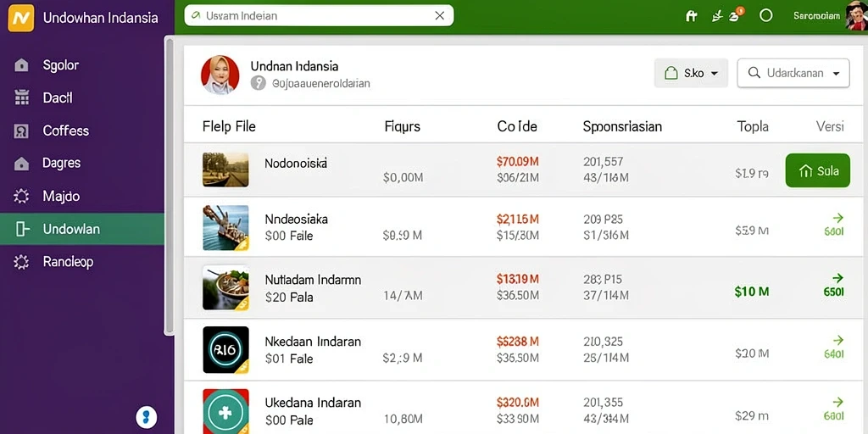Expand the S.ko dropdown

point(691,73)
